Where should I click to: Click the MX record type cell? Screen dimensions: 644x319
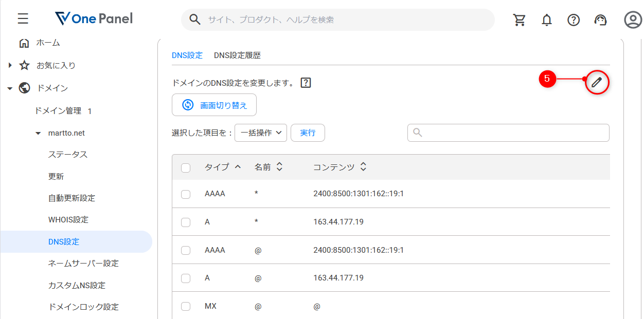click(x=210, y=306)
